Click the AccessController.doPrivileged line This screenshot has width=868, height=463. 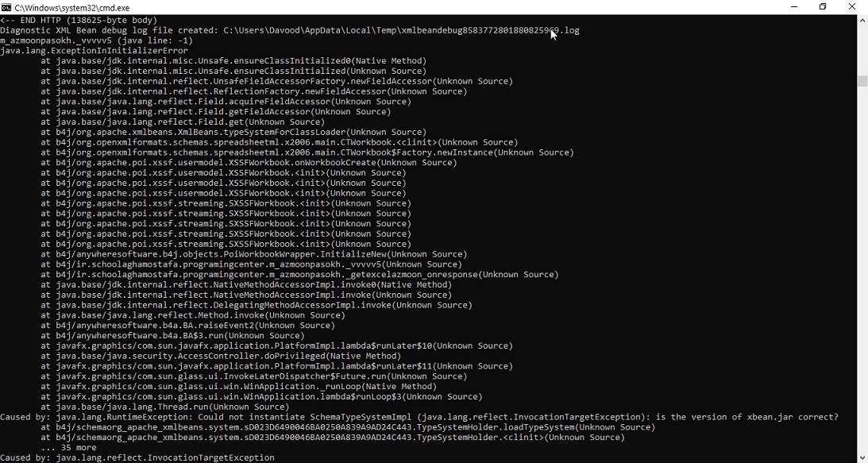(x=221, y=356)
